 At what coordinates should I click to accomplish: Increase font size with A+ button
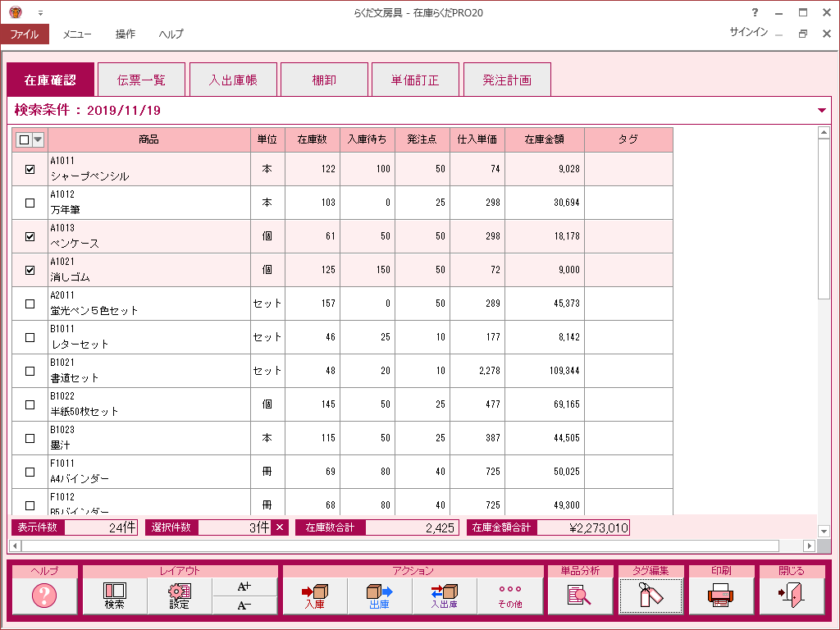coord(244,587)
